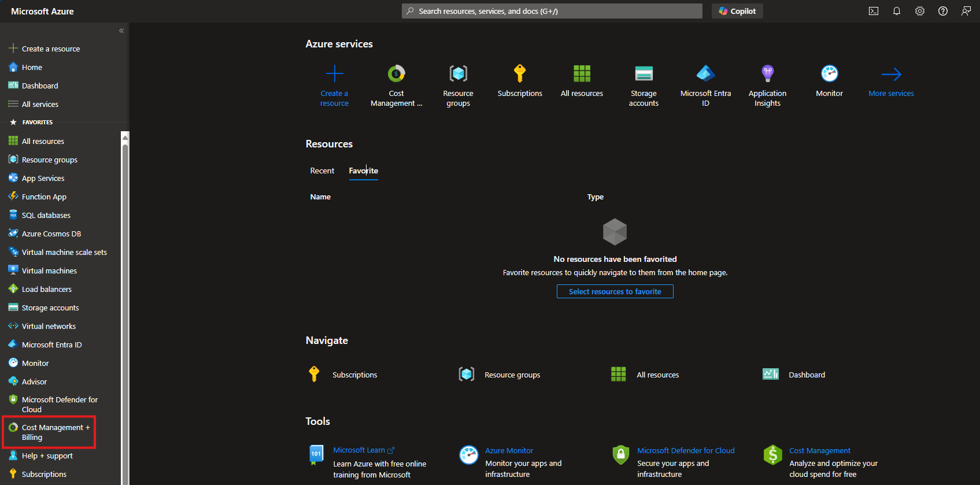The height and width of the screenshot is (485, 980).
Task: Open the notifications bell
Action: [897, 11]
